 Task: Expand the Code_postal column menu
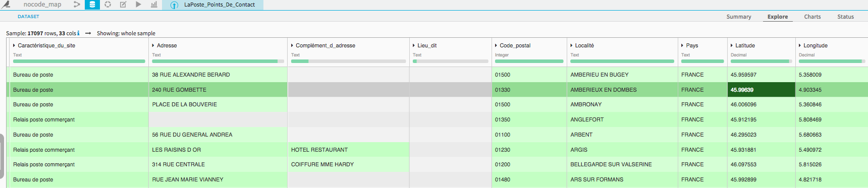[x=496, y=45]
